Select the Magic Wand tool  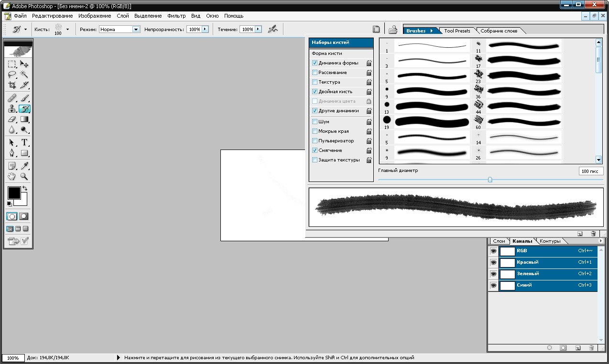click(x=24, y=75)
